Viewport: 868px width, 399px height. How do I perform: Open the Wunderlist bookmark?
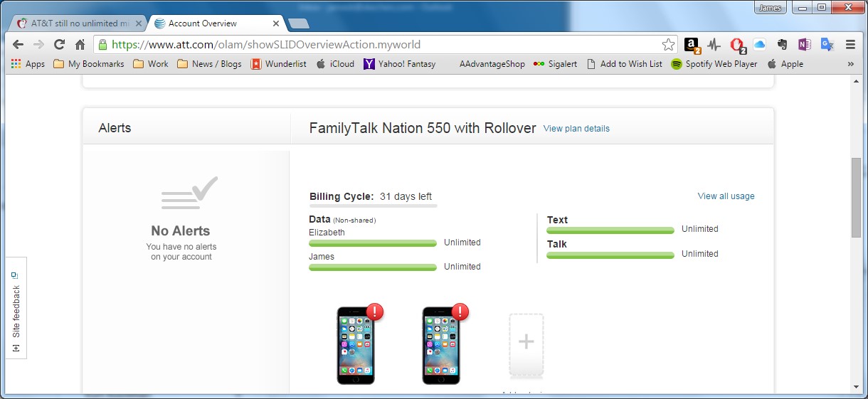tap(278, 63)
